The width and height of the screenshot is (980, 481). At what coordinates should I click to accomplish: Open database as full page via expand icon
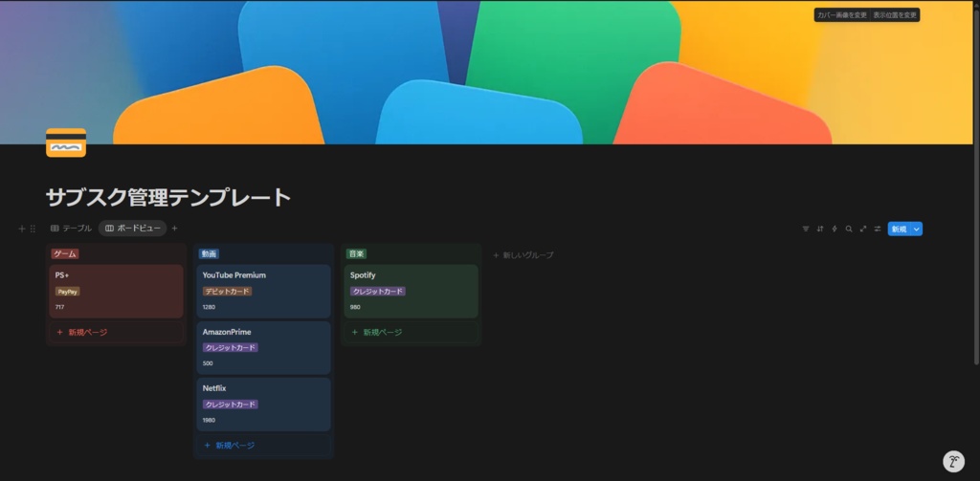[863, 229]
